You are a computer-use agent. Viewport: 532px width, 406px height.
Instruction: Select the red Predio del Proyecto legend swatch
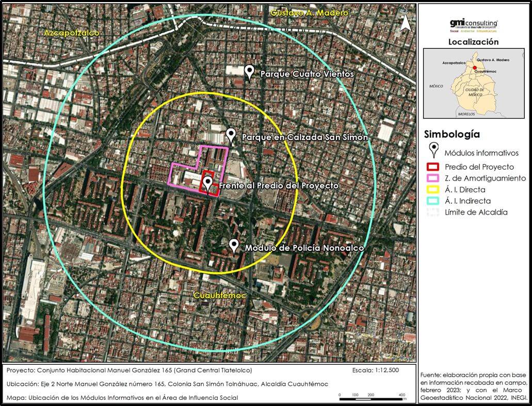434,167
